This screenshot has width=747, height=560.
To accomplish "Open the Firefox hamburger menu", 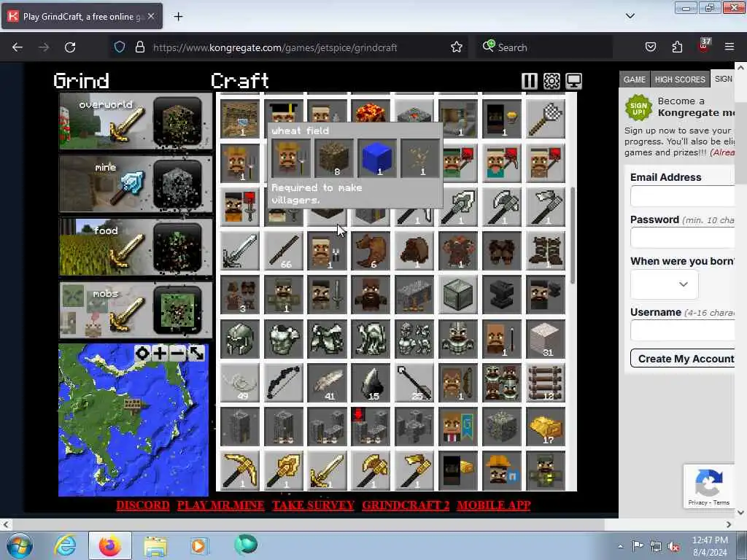I will point(729,47).
